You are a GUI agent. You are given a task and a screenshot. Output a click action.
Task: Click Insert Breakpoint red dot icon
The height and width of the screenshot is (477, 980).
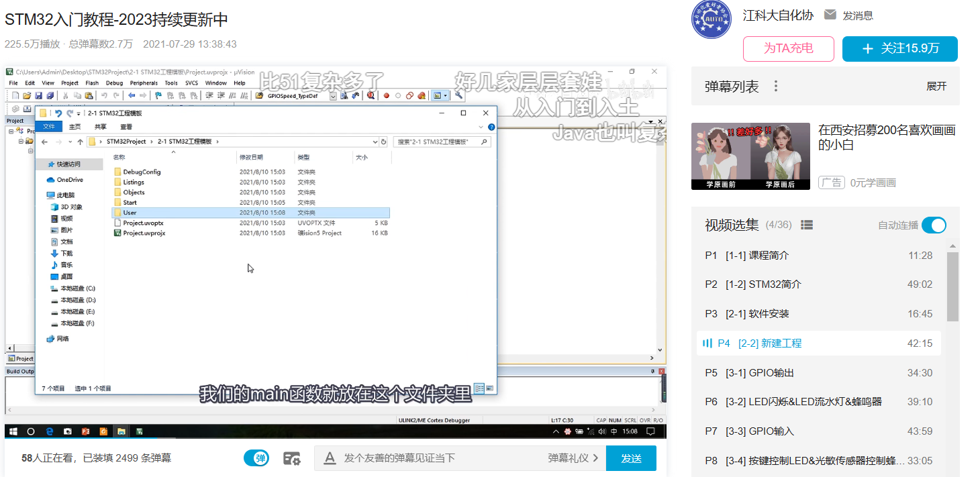click(x=386, y=96)
